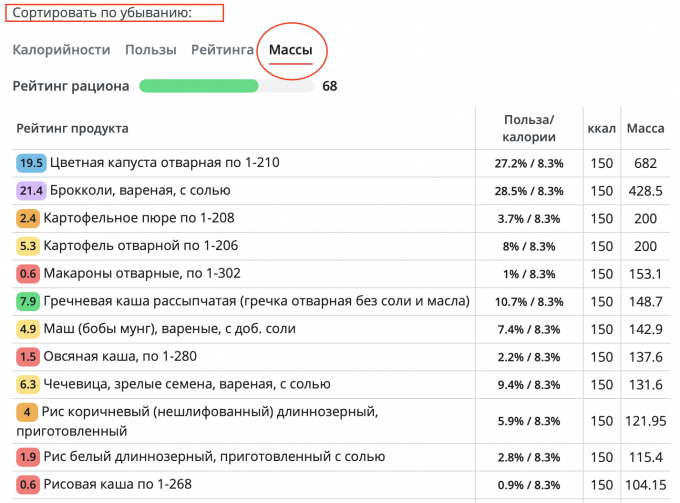
Task: Click the 2.4 rating badge
Action: [28, 218]
